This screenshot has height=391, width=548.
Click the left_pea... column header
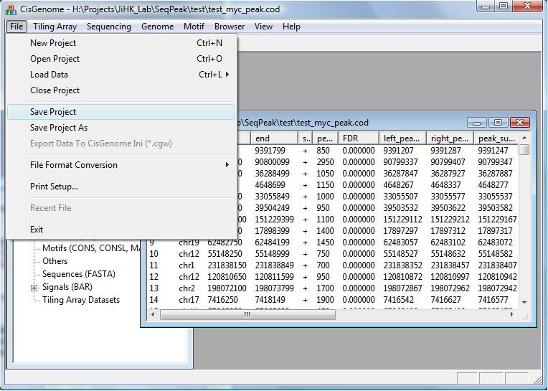(x=403, y=138)
